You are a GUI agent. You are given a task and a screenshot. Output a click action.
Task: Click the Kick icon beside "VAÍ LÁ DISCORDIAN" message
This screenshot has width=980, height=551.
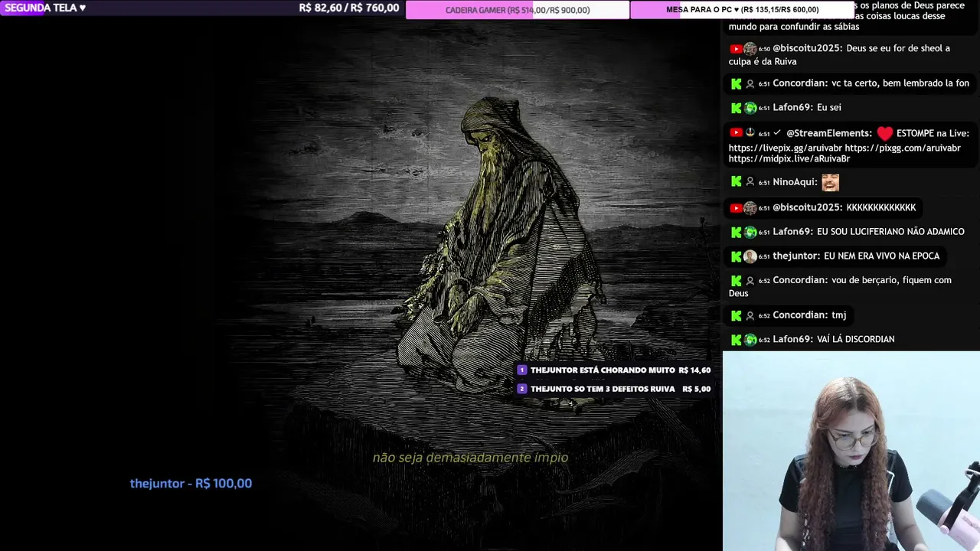pyautogui.click(x=736, y=340)
